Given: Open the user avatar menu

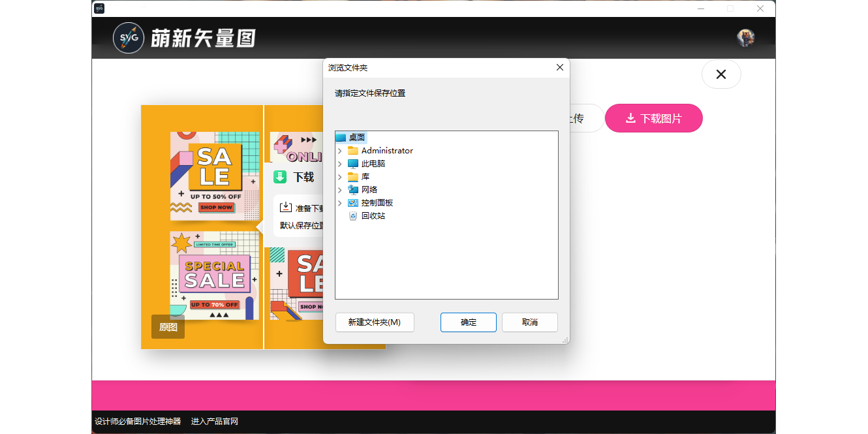Looking at the screenshot, I should pyautogui.click(x=745, y=37).
